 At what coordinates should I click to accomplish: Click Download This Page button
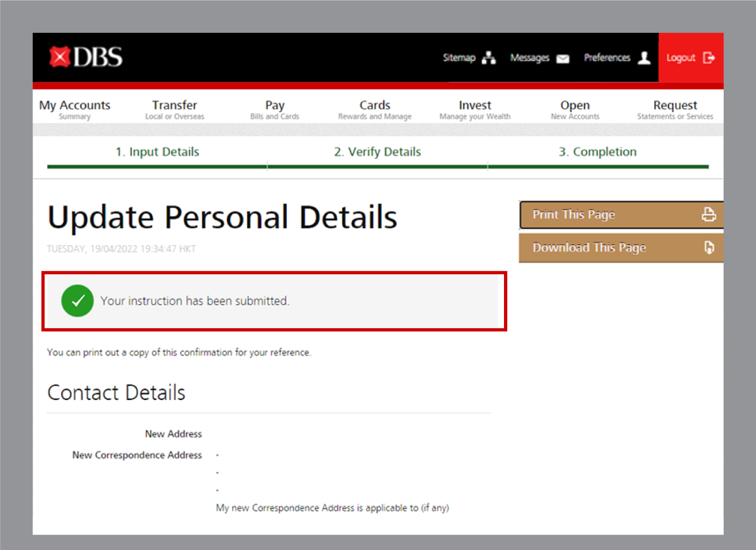(x=589, y=248)
